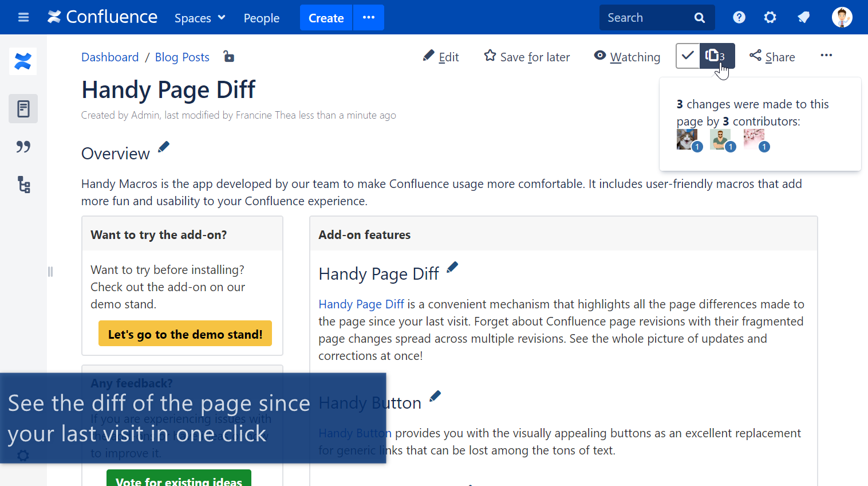This screenshot has height=486, width=868.
Task: Click the page diff button showing 3 changes
Action: (x=717, y=56)
